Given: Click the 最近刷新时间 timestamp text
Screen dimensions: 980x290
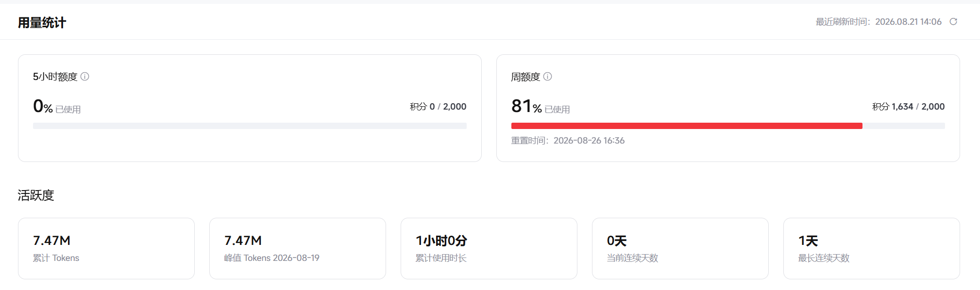Looking at the screenshot, I should pyautogui.click(x=879, y=22).
